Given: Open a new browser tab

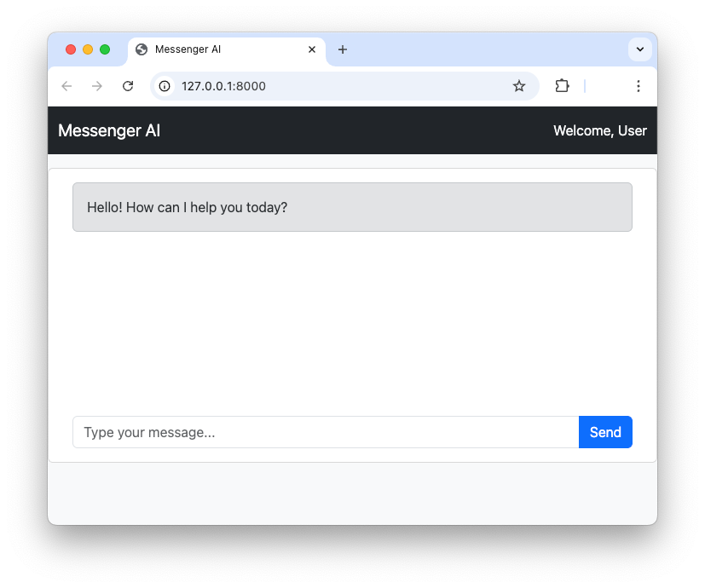Looking at the screenshot, I should [343, 49].
